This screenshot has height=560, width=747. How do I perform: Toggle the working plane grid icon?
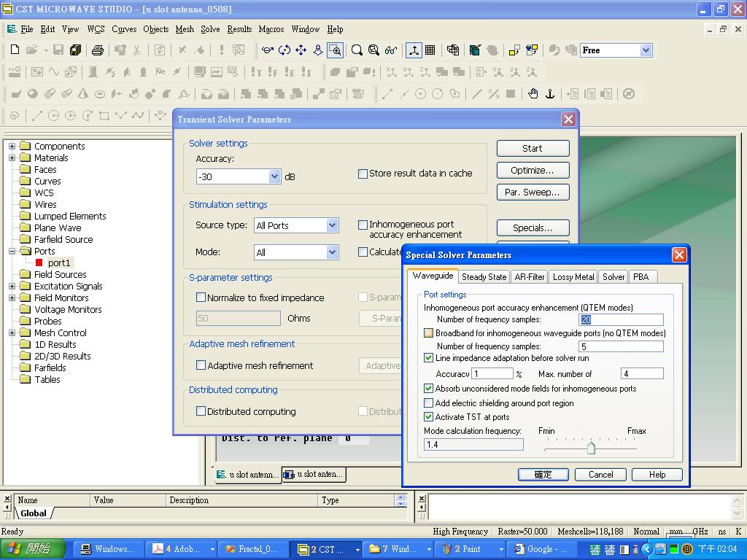point(430,50)
